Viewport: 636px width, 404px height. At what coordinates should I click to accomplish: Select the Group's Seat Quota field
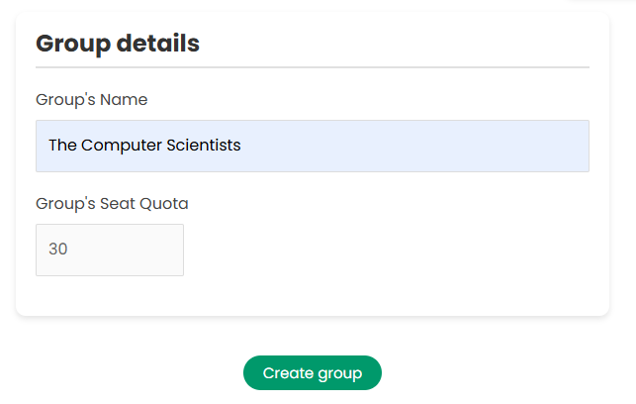(x=110, y=250)
